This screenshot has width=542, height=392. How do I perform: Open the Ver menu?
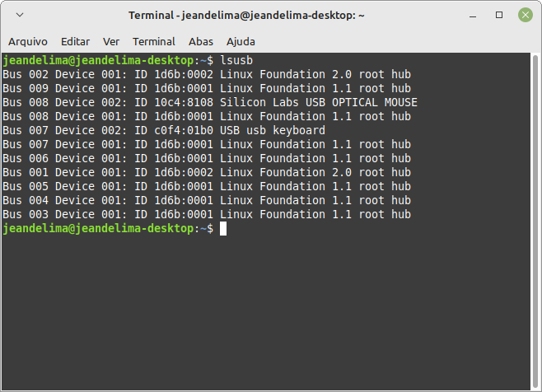point(111,41)
